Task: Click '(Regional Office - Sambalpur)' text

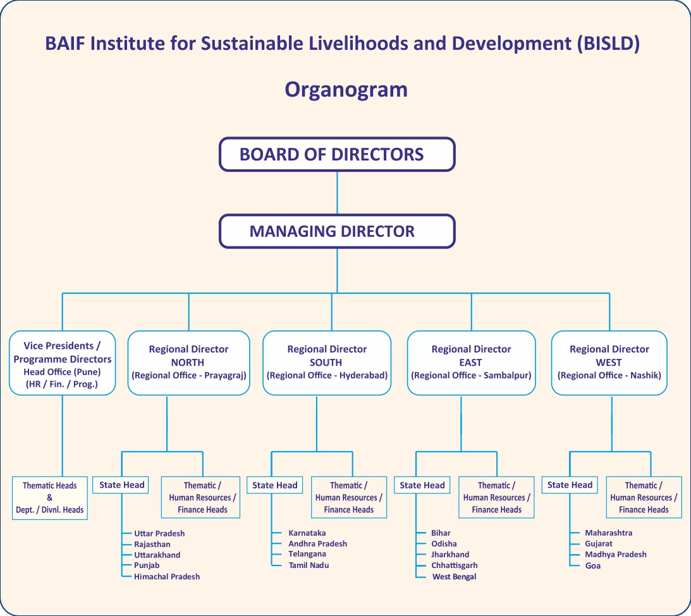Action: coord(471,375)
